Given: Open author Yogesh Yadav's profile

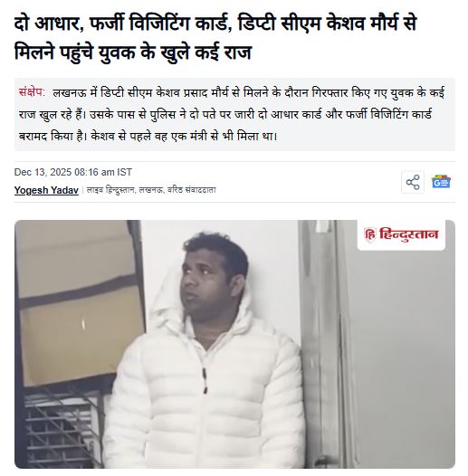Looking at the screenshot, I should pos(46,190).
